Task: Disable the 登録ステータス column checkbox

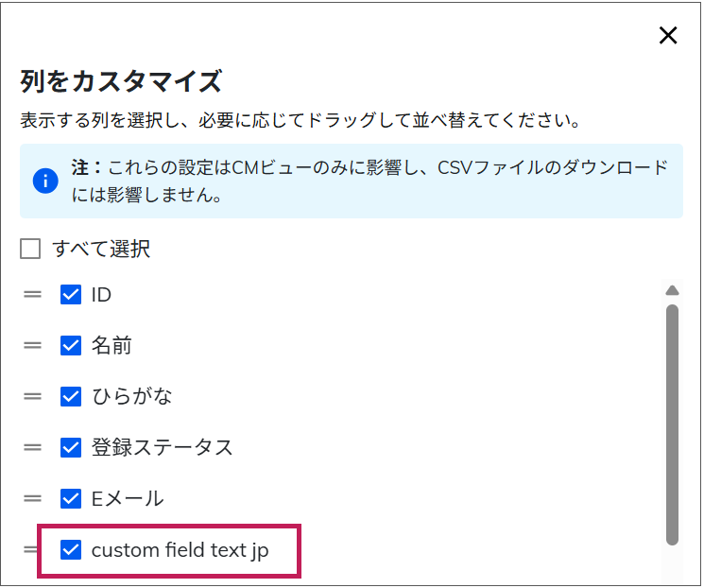Action: click(x=71, y=447)
